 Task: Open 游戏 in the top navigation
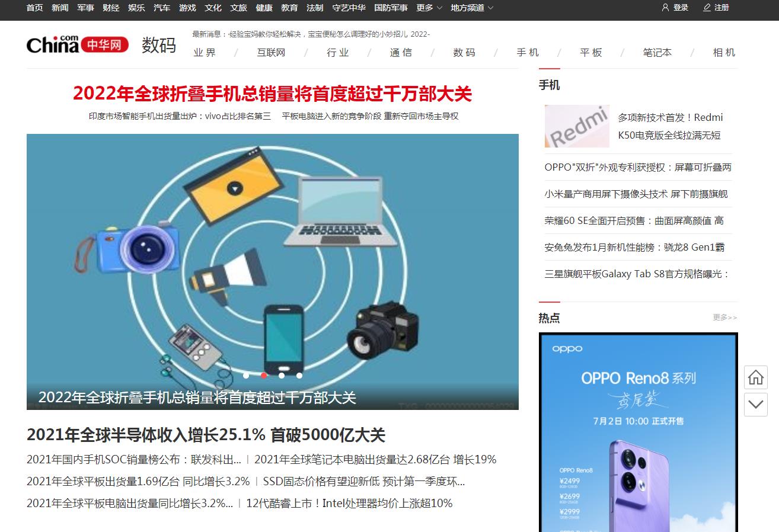187,8
